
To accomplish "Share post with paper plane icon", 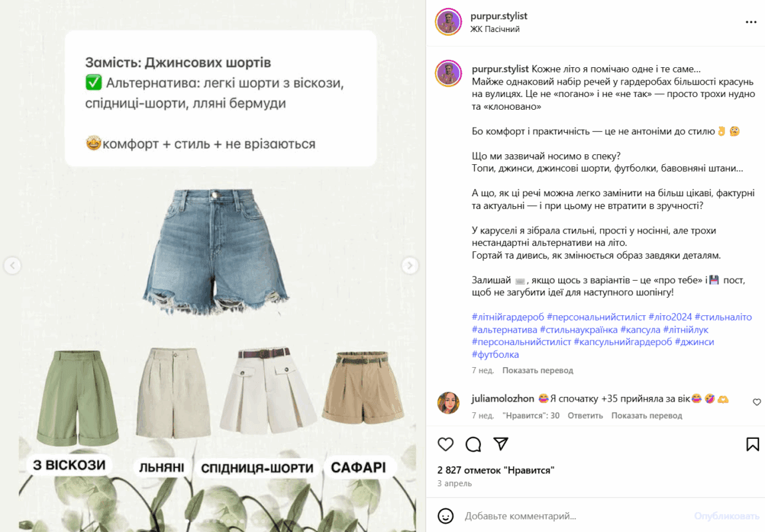I will [x=501, y=444].
